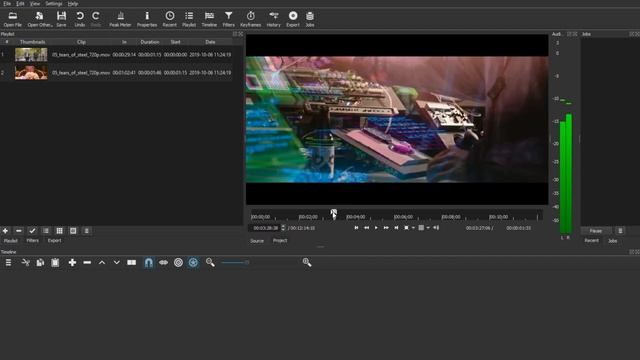Switch playlist to tiles grid view
640x360 pixels.
click(x=60, y=231)
